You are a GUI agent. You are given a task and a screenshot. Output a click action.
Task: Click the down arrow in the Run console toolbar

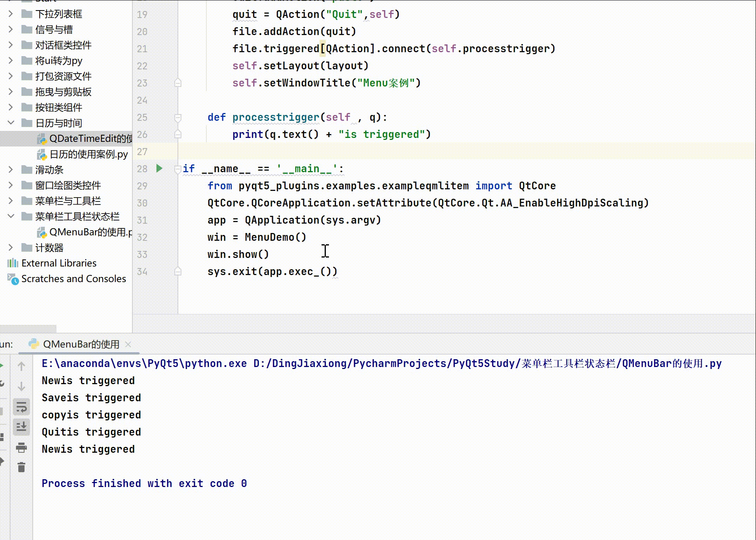21,386
